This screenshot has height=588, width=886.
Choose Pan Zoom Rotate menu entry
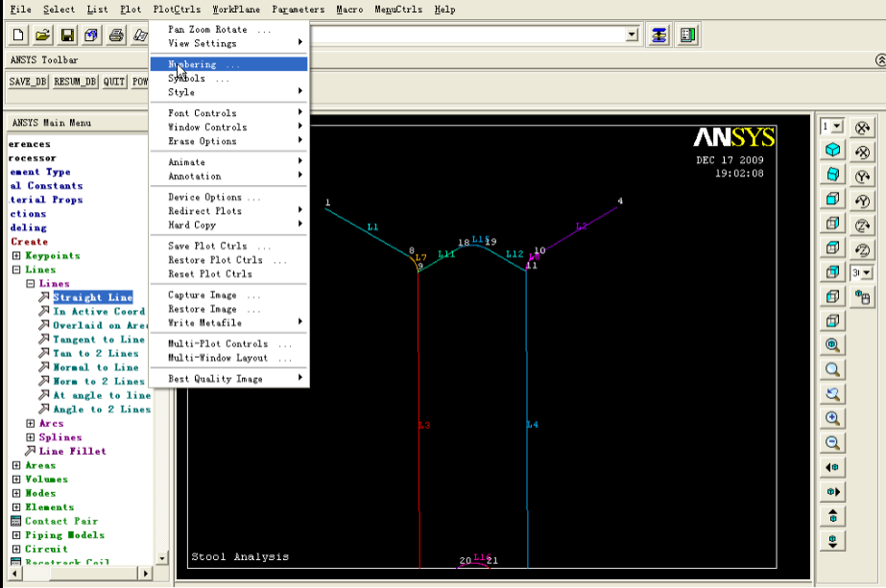pyautogui.click(x=228, y=30)
